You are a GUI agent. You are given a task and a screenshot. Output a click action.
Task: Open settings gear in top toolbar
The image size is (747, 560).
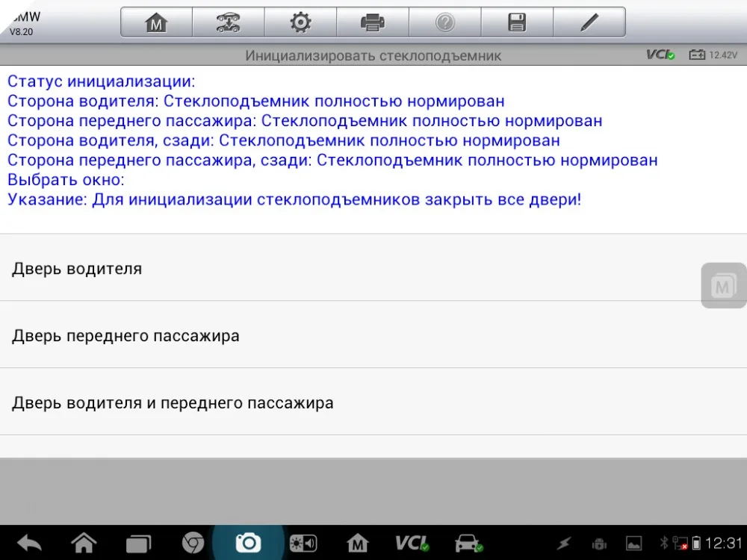click(300, 22)
